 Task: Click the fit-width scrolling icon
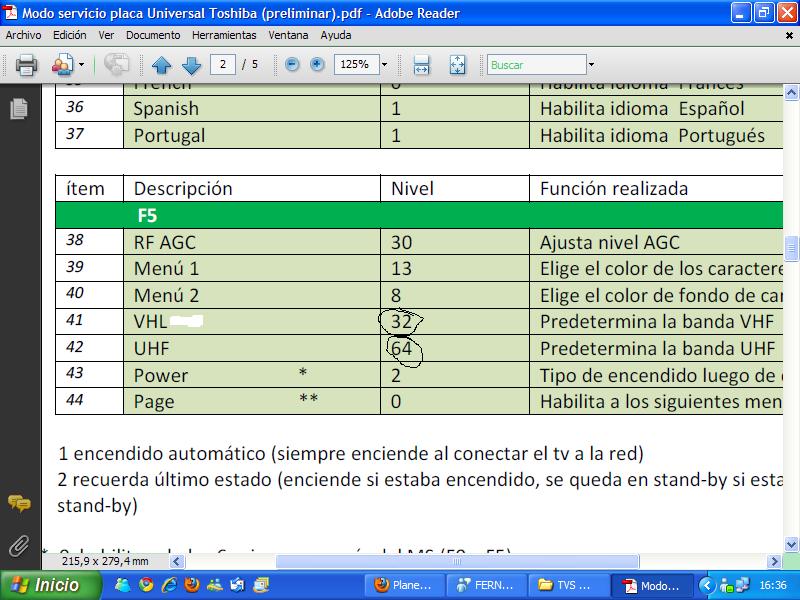[421, 65]
